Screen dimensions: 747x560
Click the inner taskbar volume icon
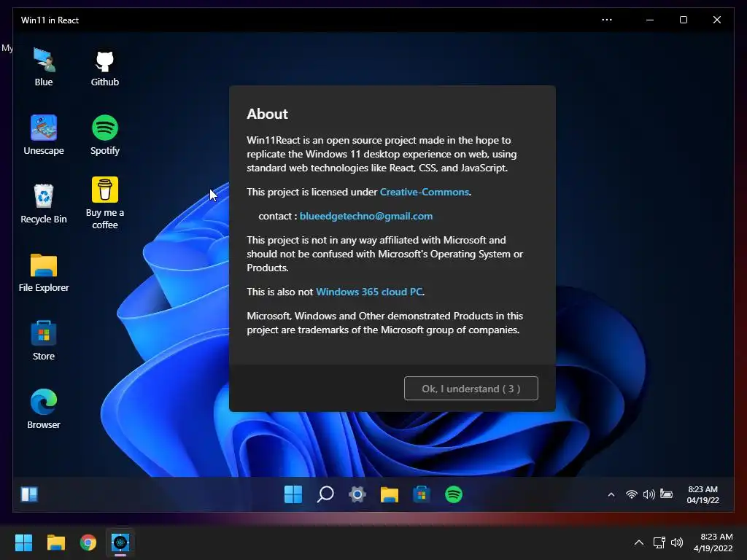coord(649,494)
